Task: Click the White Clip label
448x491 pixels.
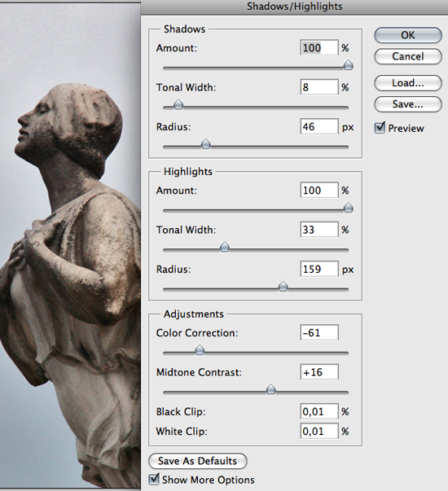Action: coord(182,432)
